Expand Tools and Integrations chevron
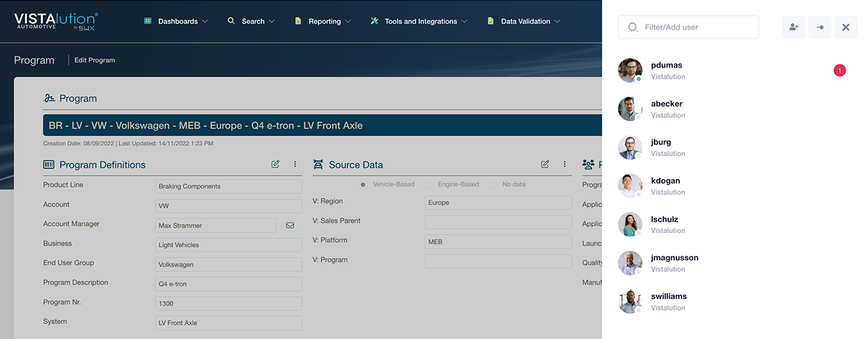 pos(465,22)
